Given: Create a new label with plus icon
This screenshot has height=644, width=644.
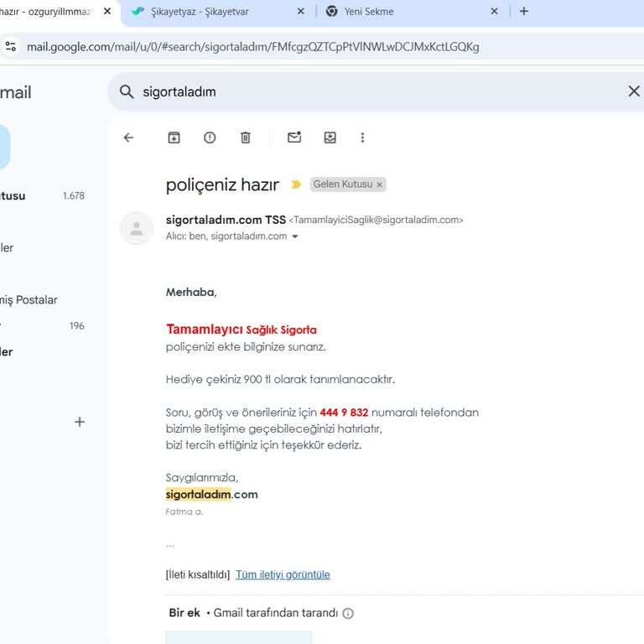Looking at the screenshot, I should (x=80, y=422).
